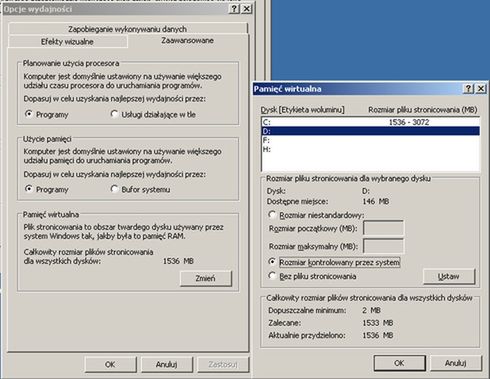Click the Ustaw button

point(449,276)
